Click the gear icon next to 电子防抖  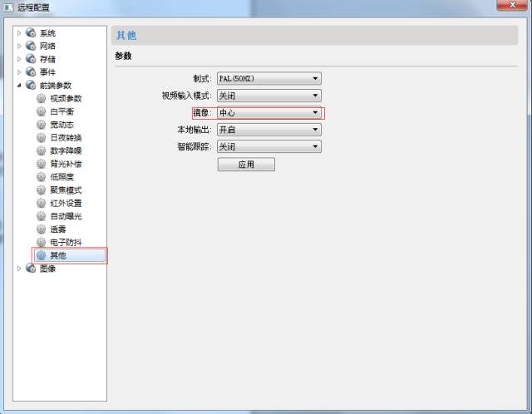(42, 242)
